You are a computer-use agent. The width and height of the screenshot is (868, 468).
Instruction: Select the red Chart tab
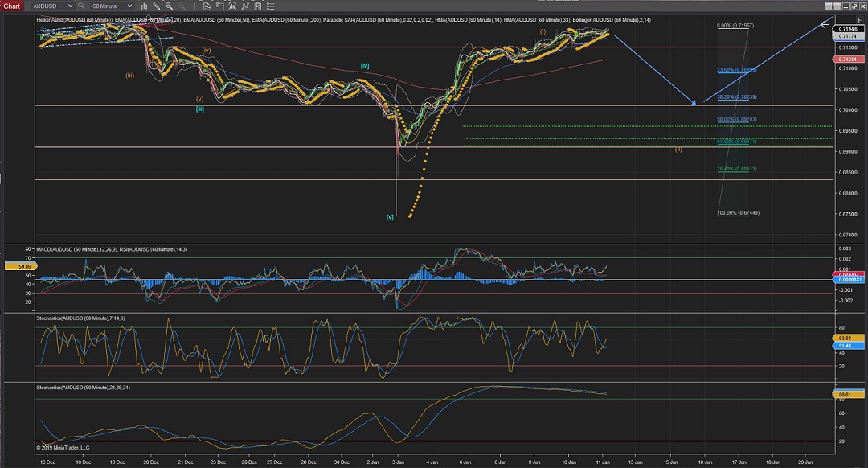coord(11,6)
